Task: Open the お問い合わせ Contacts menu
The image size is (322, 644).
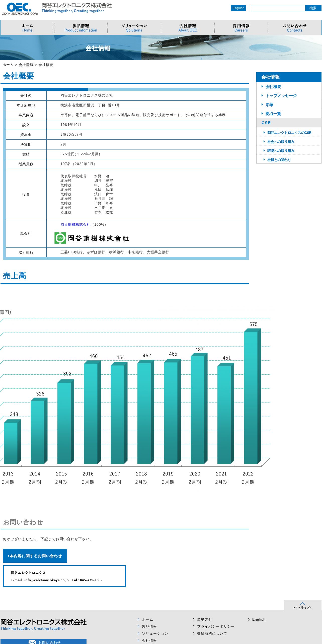Action: point(295,28)
